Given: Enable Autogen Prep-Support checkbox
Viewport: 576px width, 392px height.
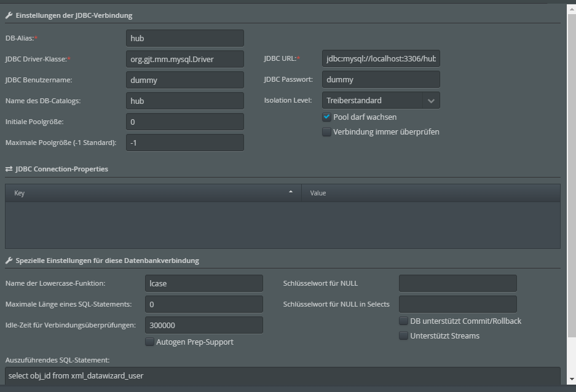Looking at the screenshot, I should [149, 342].
